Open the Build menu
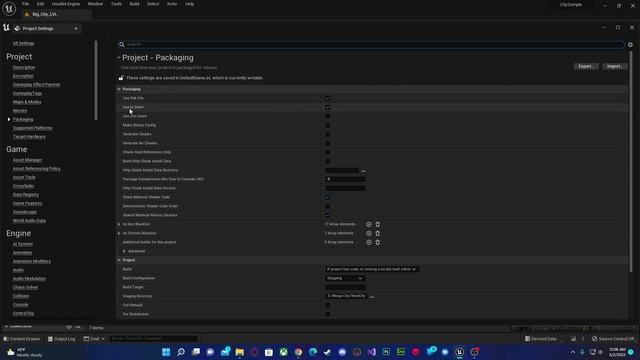640x360 pixels. coord(134,4)
